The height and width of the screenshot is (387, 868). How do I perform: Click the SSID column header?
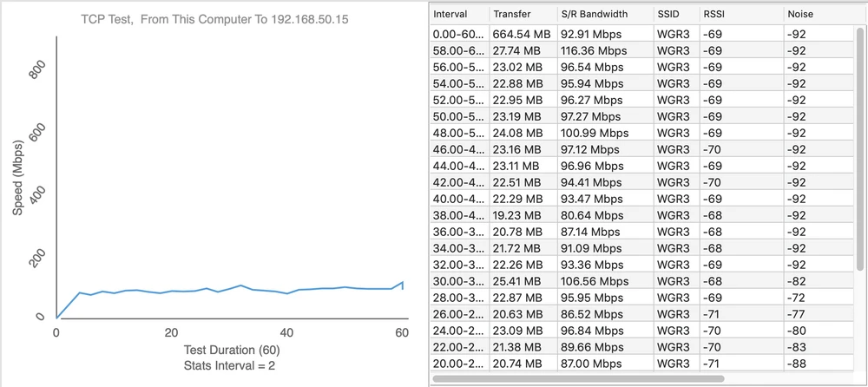point(675,15)
